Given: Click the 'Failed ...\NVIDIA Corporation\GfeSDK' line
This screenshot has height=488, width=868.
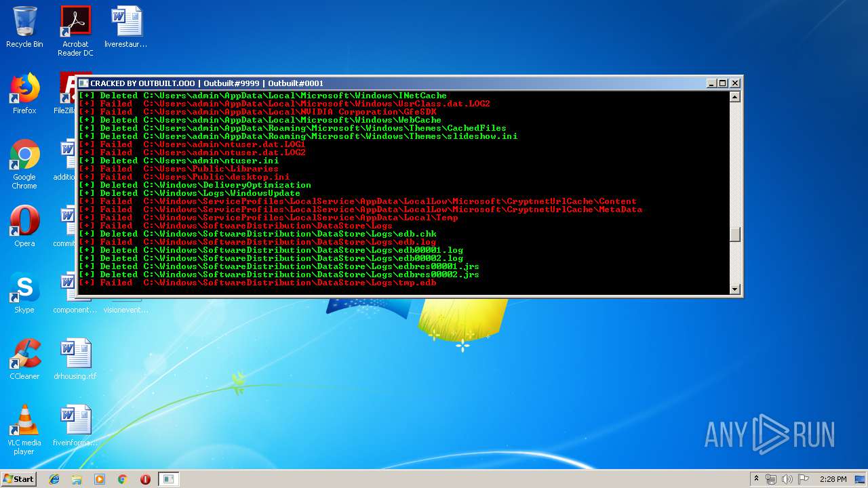Looking at the screenshot, I should click(x=257, y=112).
